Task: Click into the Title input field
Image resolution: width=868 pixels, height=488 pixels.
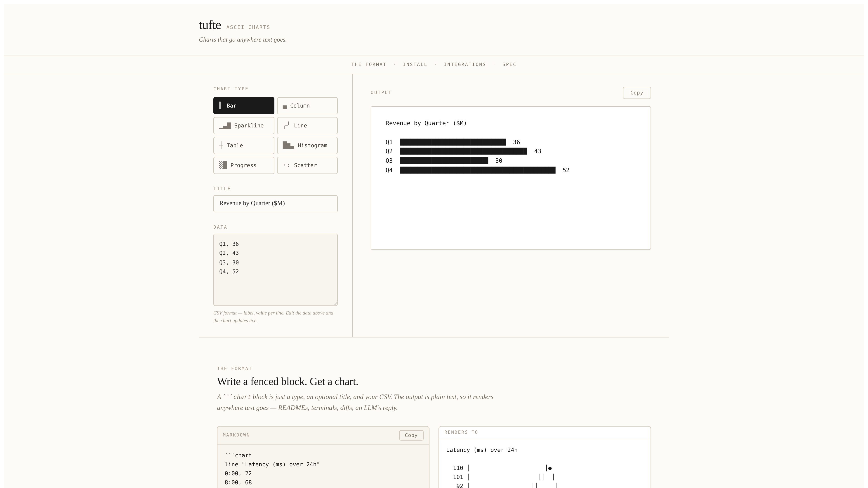Action: click(275, 204)
